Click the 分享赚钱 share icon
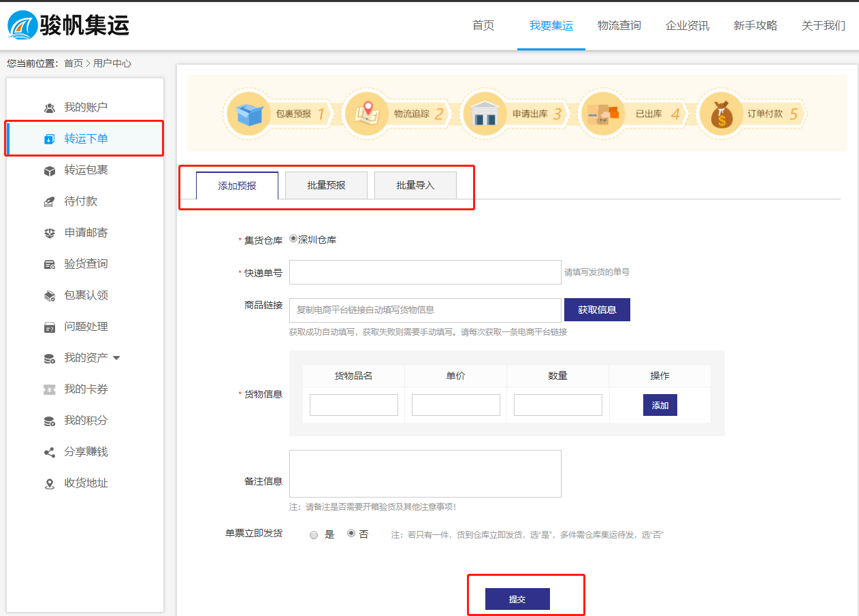This screenshot has height=616, width=859. [x=50, y=452]
